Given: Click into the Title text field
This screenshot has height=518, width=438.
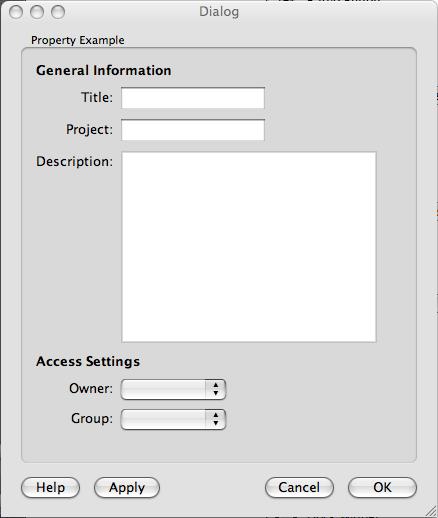Looking at the screenshot, I should tap(193, 98).
